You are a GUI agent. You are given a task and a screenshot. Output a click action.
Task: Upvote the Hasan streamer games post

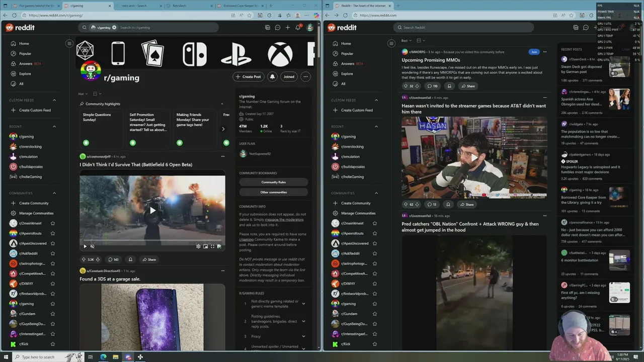pos(406,205)
